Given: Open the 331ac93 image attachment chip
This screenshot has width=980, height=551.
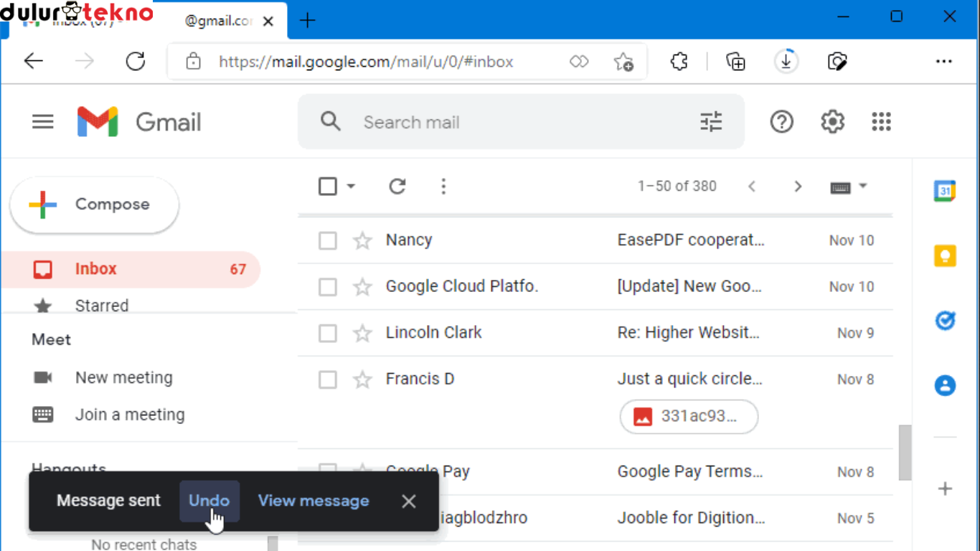Looking at the screenshot, I should click(689, 416).
